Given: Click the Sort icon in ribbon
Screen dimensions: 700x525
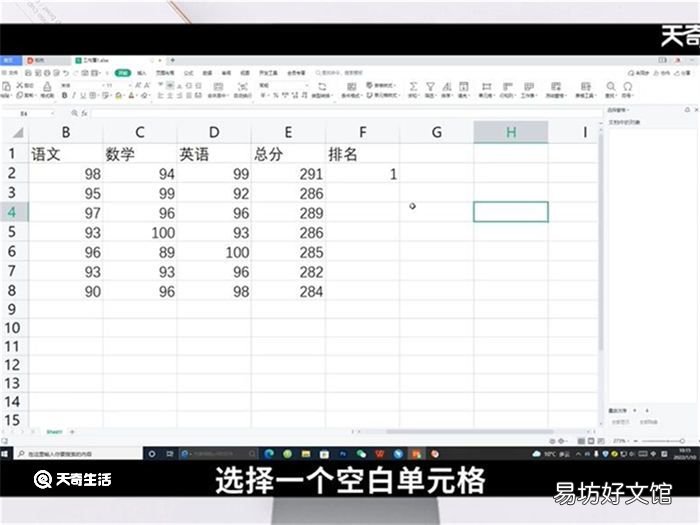Looking at the screenshot, I should [x=447, y=86].
